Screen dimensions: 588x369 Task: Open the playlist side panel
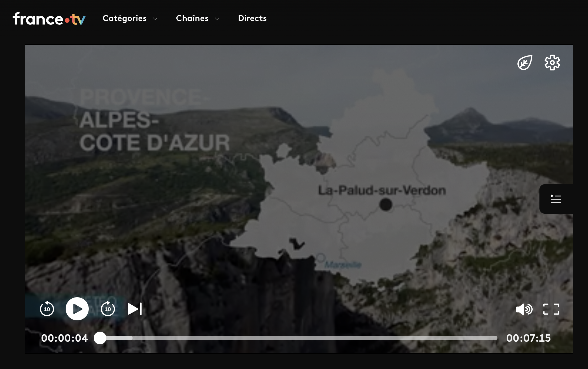(x=556, y=199)
